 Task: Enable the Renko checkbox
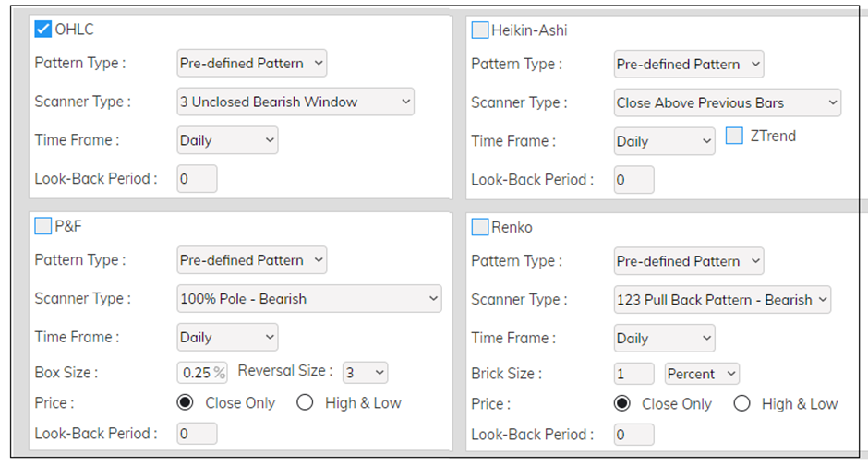[480, 227]
